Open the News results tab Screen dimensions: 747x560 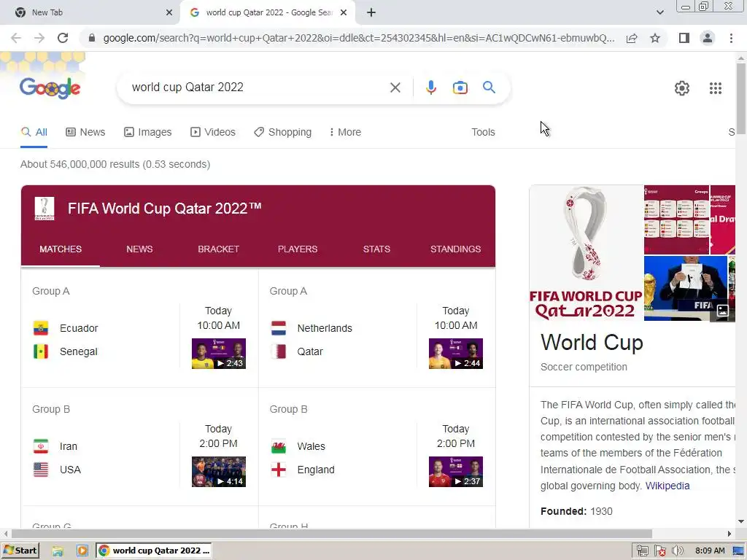(85, 132)
